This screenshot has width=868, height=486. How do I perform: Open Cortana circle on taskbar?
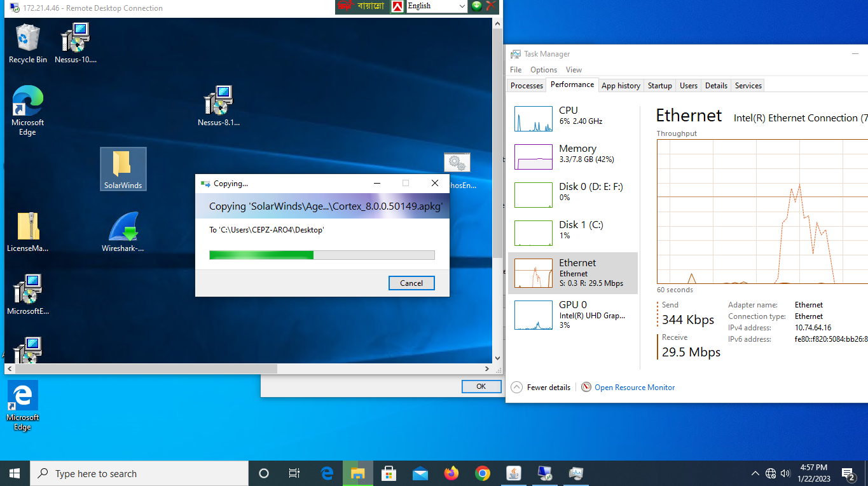pos(263,473)
